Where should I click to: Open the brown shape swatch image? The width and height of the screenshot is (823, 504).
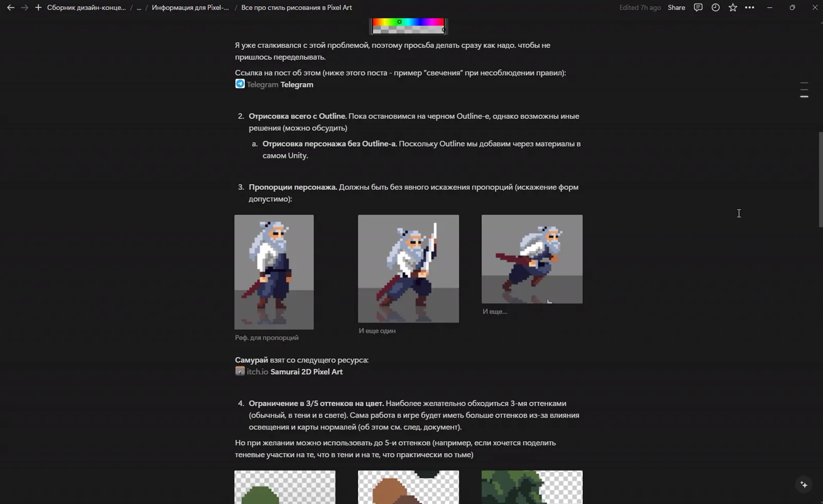click(408, 487)
